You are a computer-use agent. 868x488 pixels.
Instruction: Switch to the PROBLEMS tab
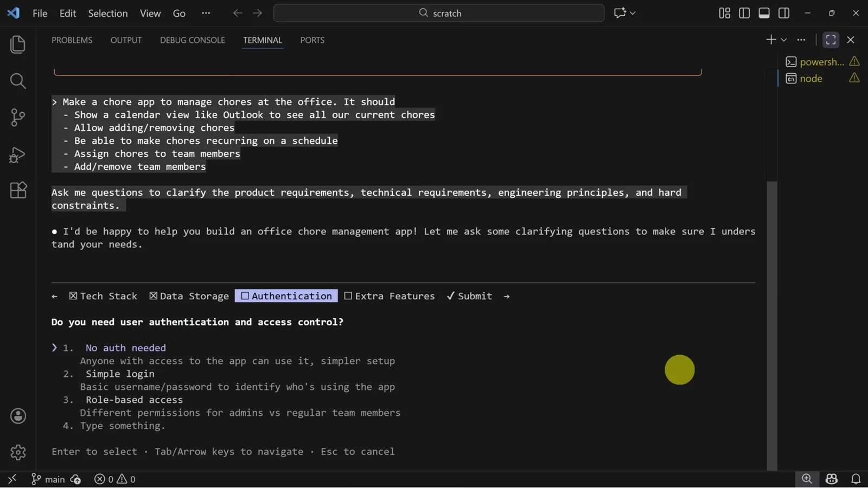click(72, 40)
